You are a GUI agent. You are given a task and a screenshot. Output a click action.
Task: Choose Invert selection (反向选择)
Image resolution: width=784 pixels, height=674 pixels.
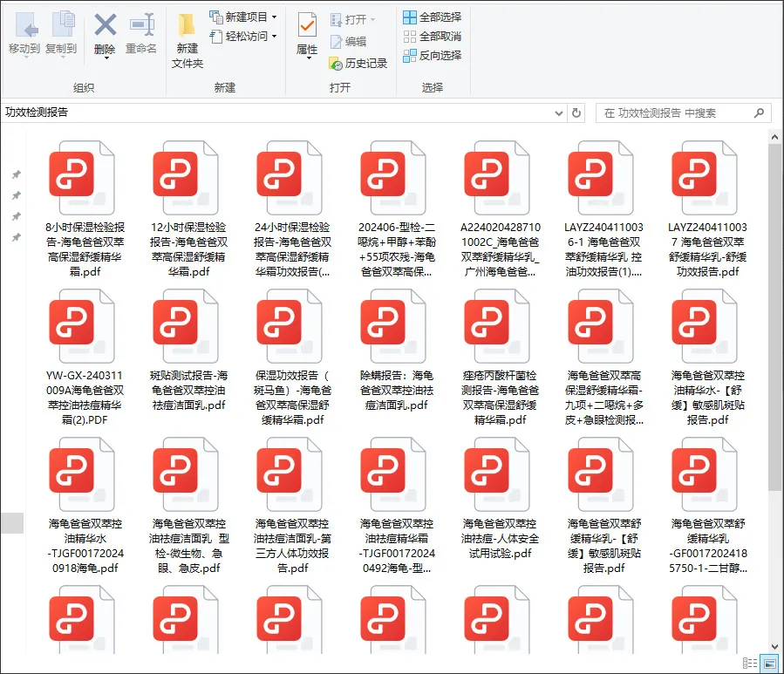(x=432, y=56)
